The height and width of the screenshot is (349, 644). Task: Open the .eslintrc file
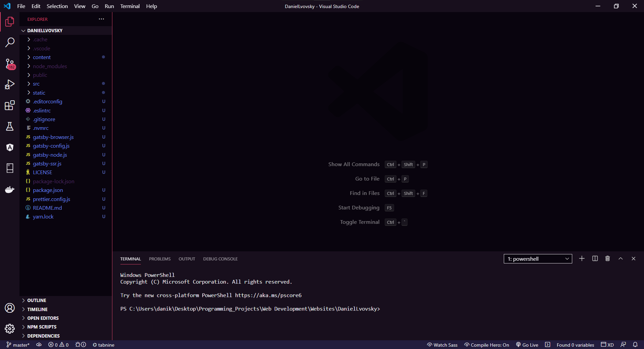[65, 110]
